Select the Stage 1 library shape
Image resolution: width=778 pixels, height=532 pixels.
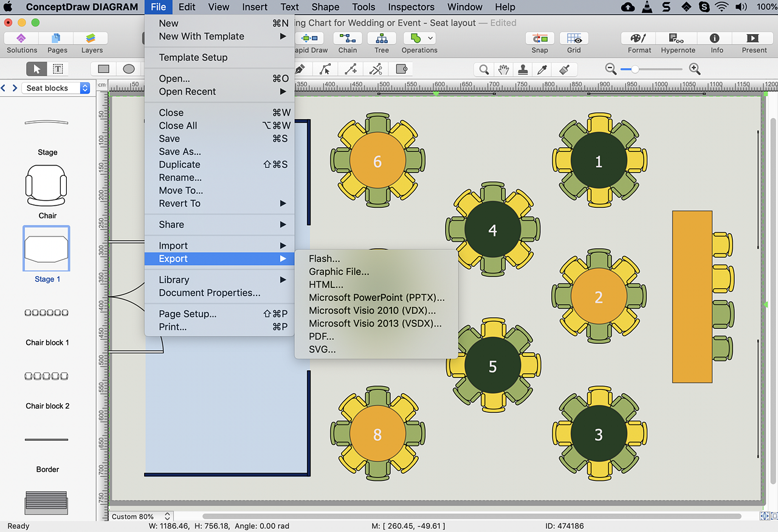coord(47,249)
